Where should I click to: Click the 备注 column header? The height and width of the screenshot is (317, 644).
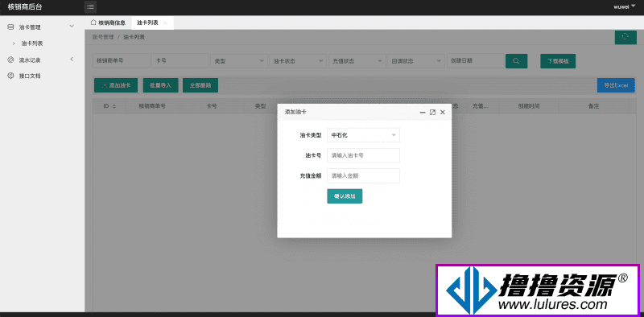593,106
